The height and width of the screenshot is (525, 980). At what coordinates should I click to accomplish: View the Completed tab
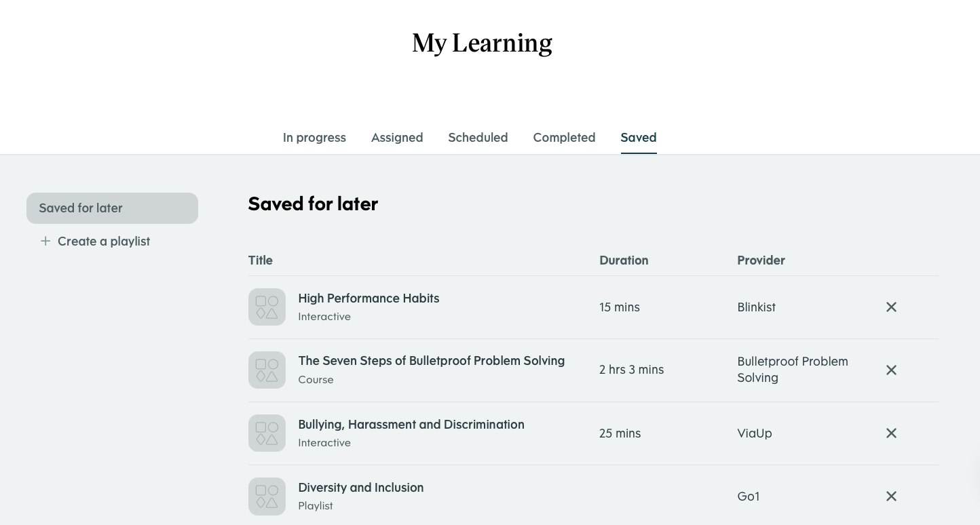(564, 138)
